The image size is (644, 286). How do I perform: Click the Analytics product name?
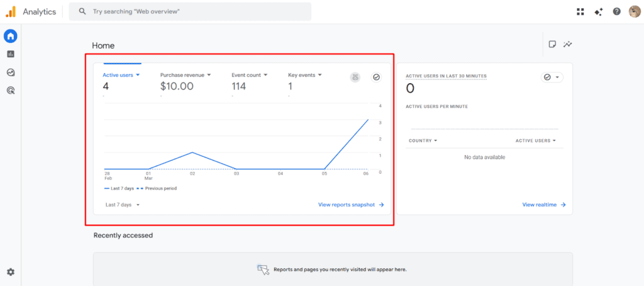point(40,12)
